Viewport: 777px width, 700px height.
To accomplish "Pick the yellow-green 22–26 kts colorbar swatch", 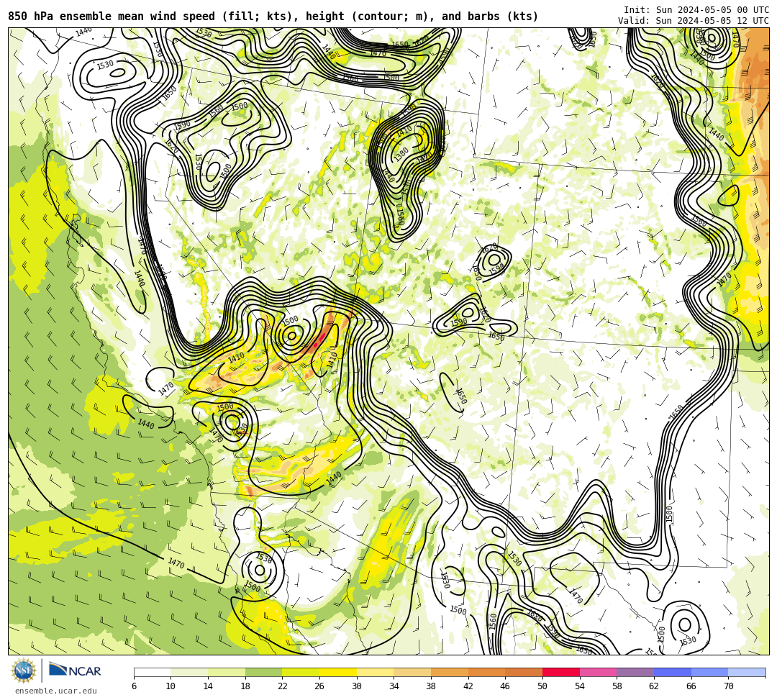I will (301, 672).
